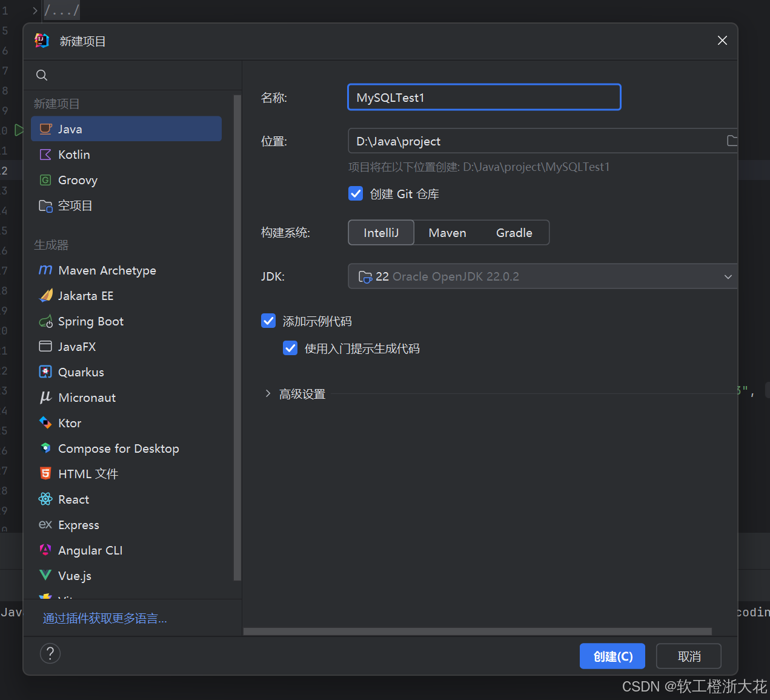
Task: Click the Groovy G icon
Action: coord(45,180)
